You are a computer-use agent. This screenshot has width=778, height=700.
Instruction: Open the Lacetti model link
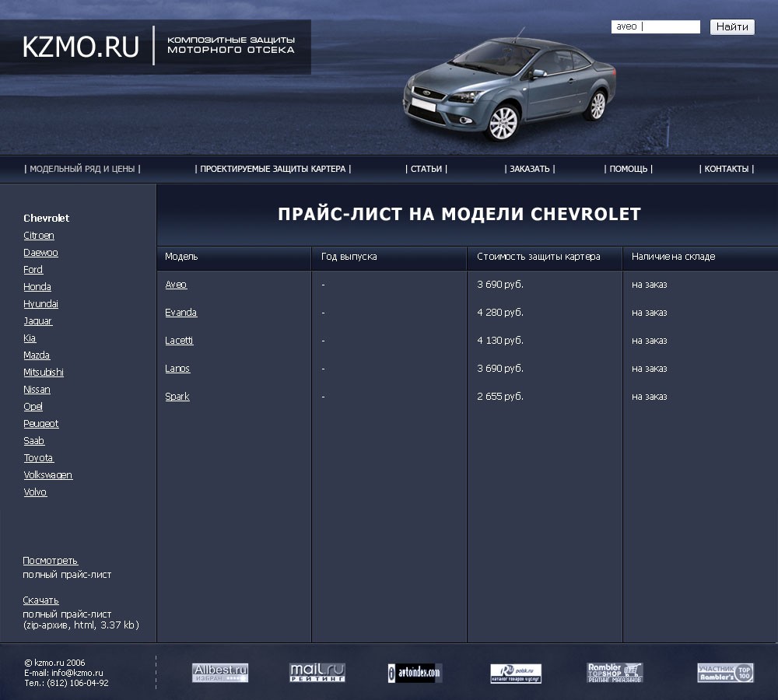click(179, 341)
